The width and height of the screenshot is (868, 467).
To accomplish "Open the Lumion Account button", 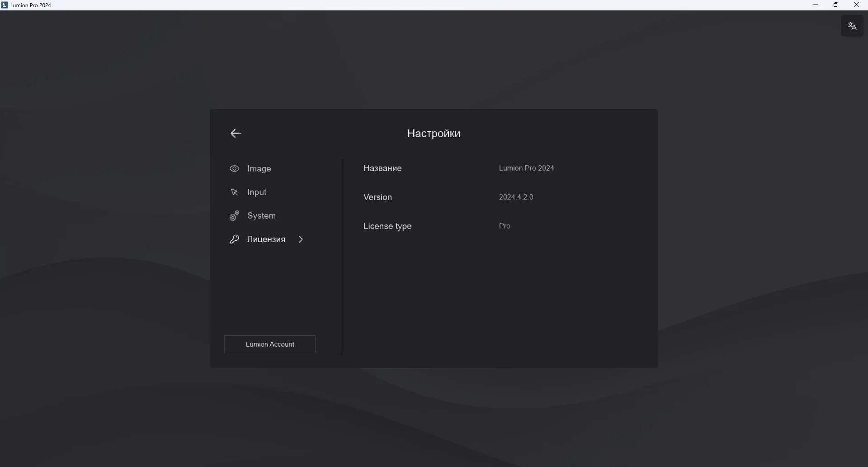I will pyautogui.click(x=270, y=344).
